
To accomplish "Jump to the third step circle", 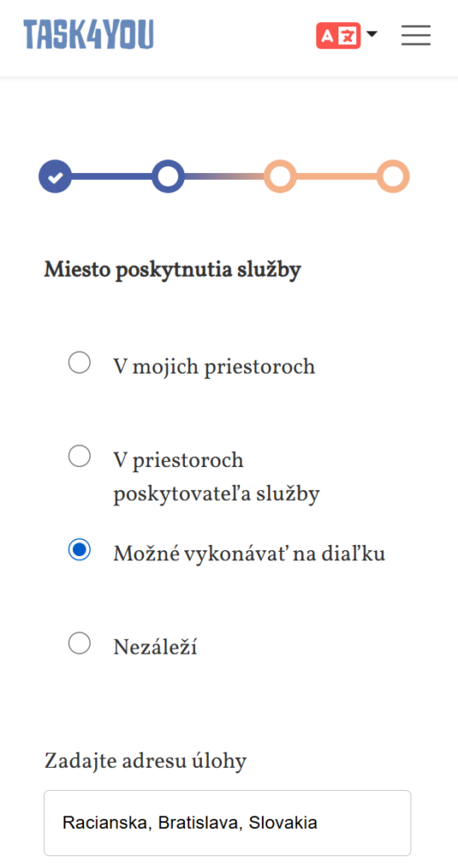I will tap(280, 176).
